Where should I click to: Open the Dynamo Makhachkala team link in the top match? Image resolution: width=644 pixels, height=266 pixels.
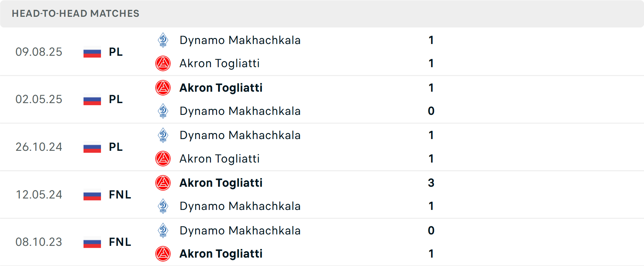pyautogui.click(x=240, y=40)
